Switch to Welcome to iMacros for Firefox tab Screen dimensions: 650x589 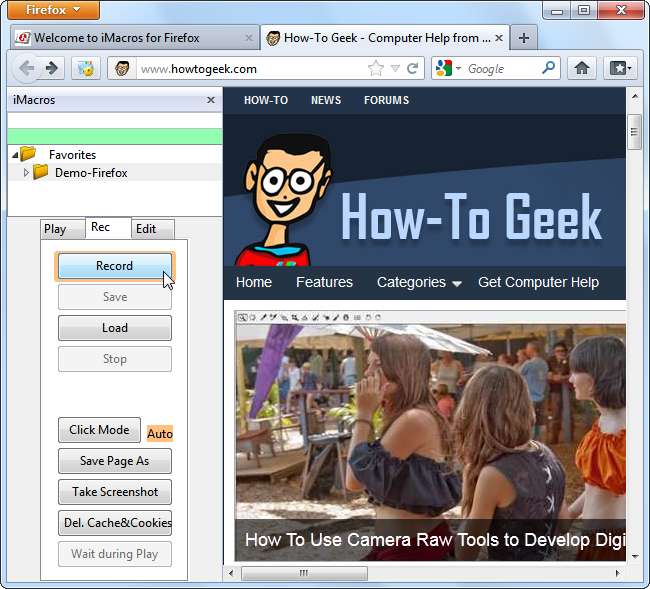click(133, 38)
